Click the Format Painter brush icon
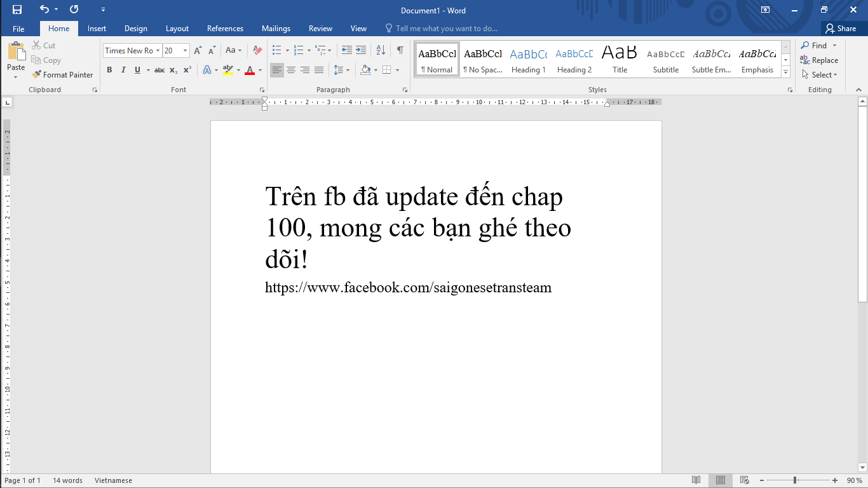 tap(37, 74)
